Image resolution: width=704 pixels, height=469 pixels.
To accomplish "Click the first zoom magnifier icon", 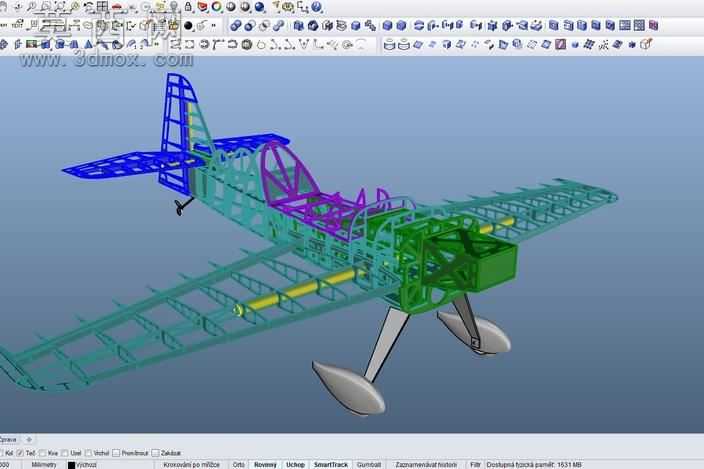I will pyautogui.click(x=31, y=7).
